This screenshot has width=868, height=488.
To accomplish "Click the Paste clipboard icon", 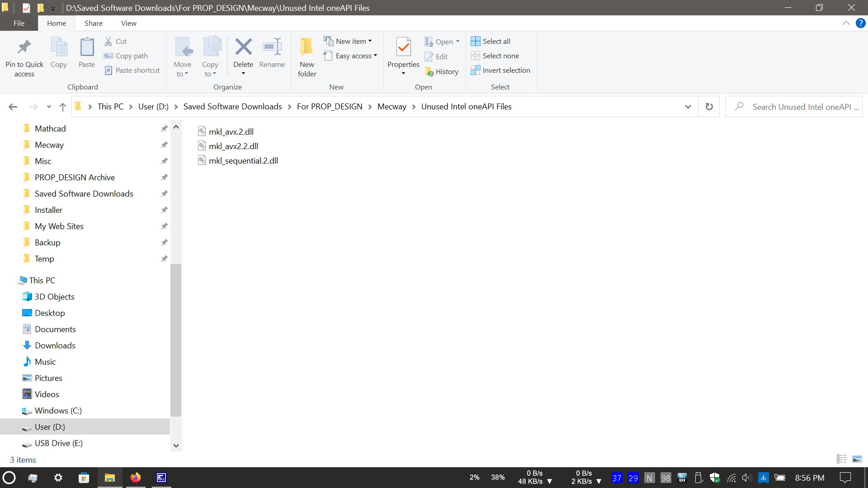I will point(87,47).
